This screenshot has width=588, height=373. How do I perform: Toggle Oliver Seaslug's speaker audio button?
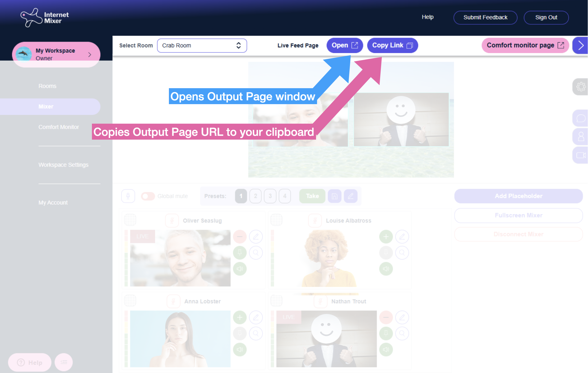tap(240, 269)
